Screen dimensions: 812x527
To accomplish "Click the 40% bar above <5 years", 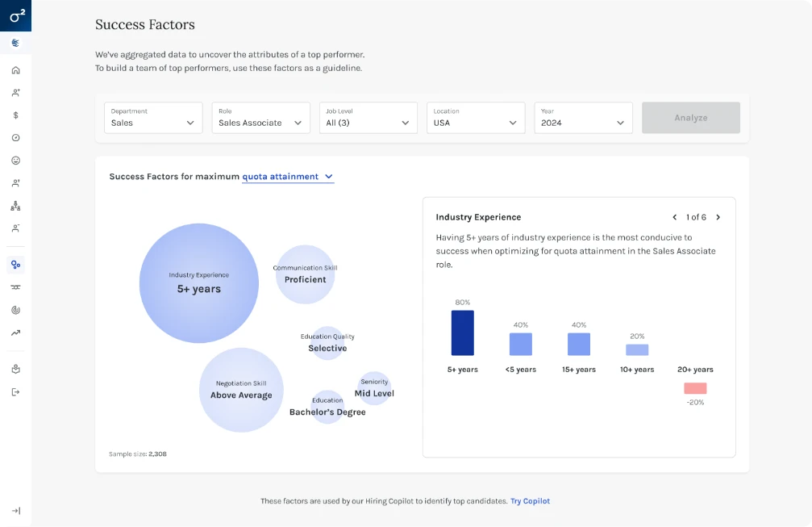I will (x=520, y=344).
